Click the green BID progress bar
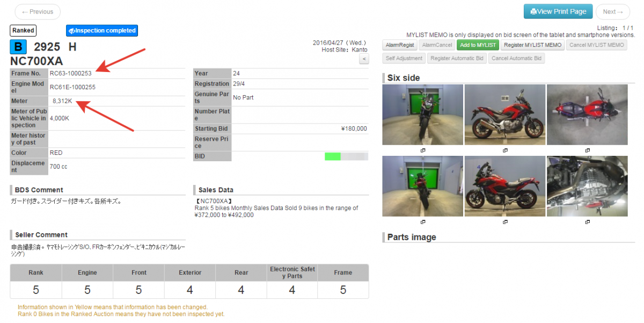Image resolution: width=644 pixels, height=323 pixels. pyautogui.click(x=333, y=156)
